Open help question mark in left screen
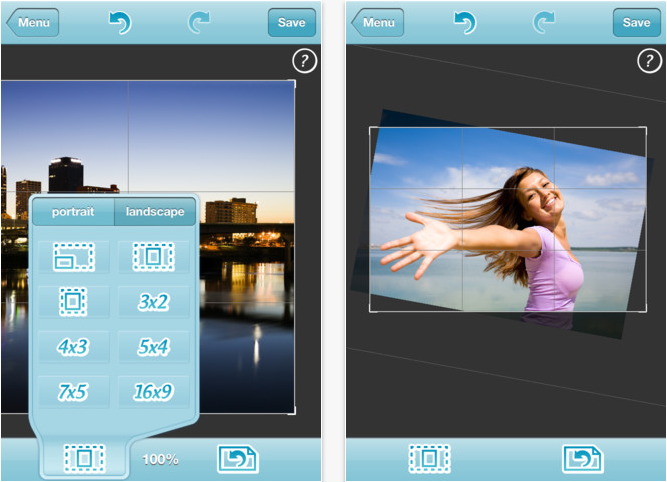This screenshot has width=667, height=482. (x=305, y=61)
